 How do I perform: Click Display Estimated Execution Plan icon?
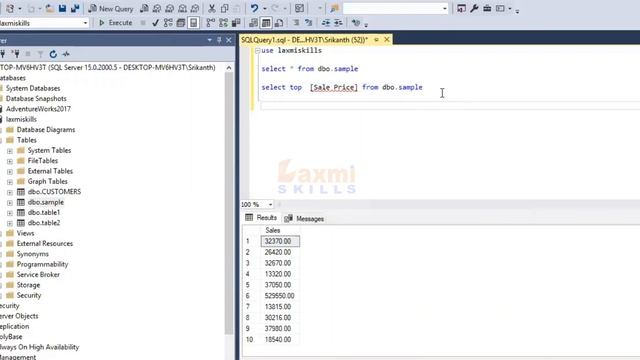tap(168, 23)
